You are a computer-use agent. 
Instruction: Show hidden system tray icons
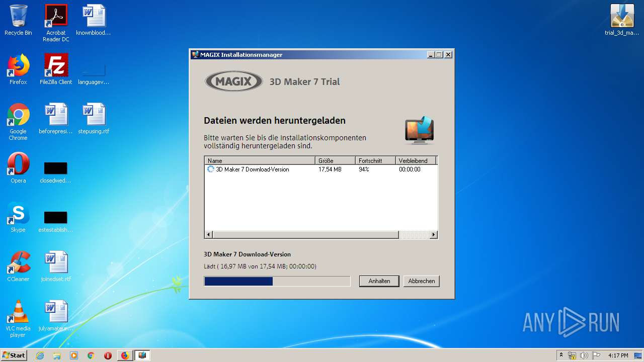561,355
